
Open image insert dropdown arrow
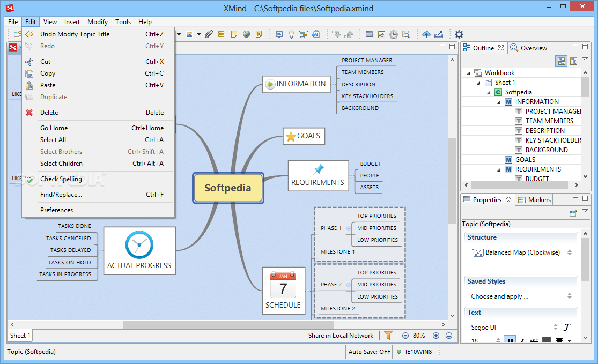click(x=199, y=34)
